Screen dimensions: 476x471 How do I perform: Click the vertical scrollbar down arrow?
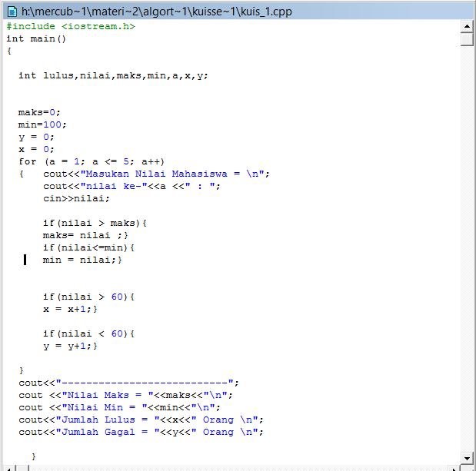coord(467,458)
